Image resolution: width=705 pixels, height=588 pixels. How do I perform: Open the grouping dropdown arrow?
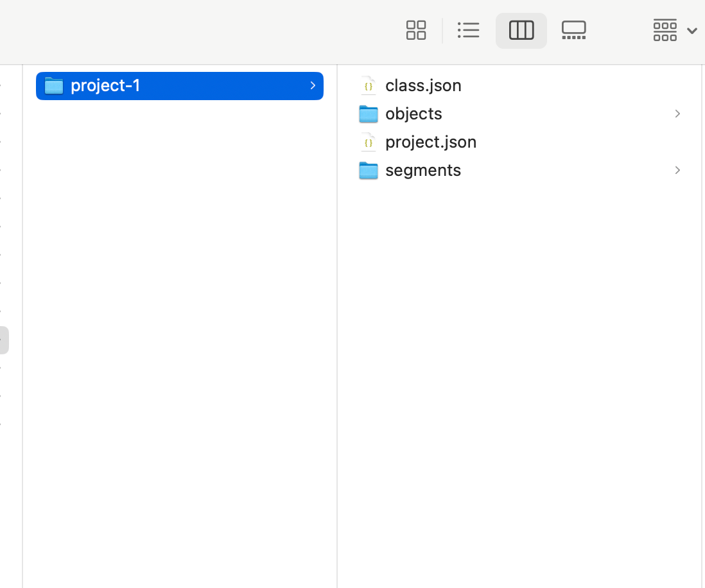click(x=692, y=31)
